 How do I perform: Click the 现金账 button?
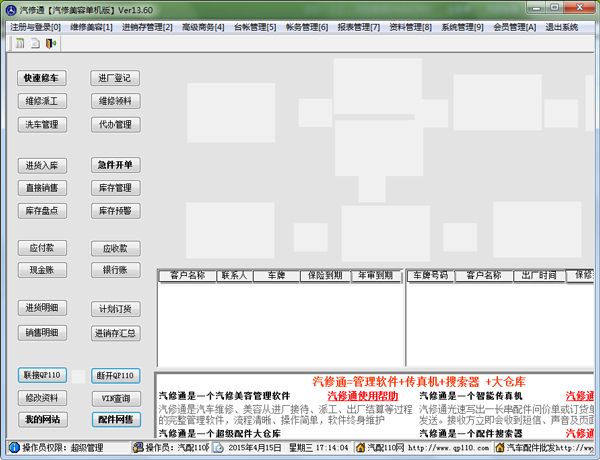(42, 270)
